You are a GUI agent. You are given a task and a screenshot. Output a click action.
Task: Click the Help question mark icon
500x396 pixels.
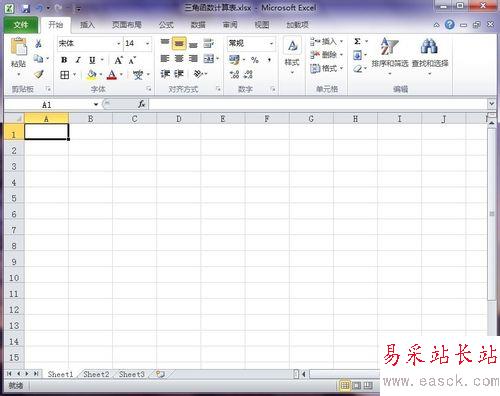point(449,24)
